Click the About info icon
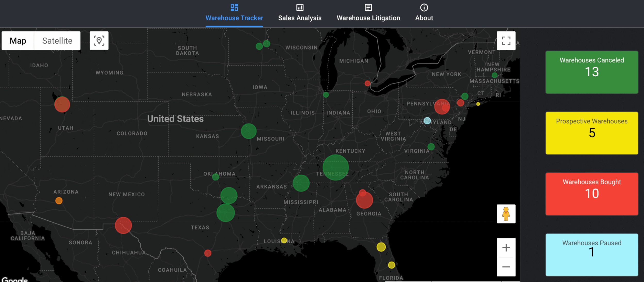 (x=424, y=7)
